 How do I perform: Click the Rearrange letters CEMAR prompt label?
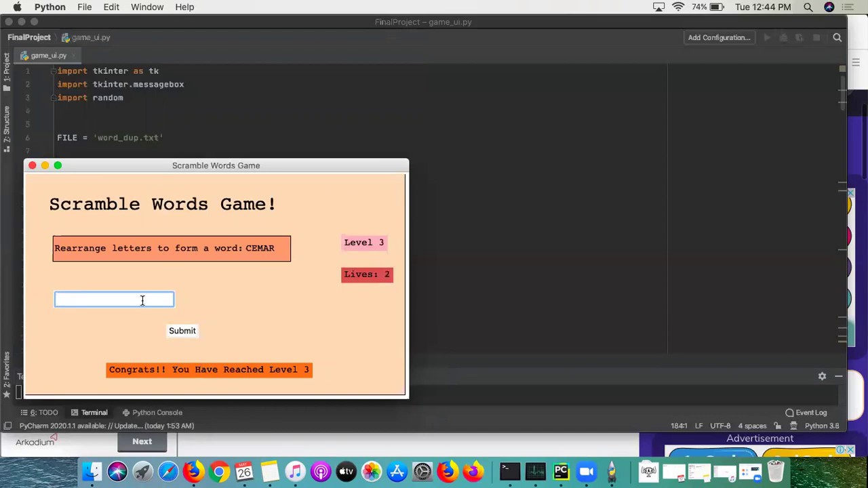[x=172, y=248]
